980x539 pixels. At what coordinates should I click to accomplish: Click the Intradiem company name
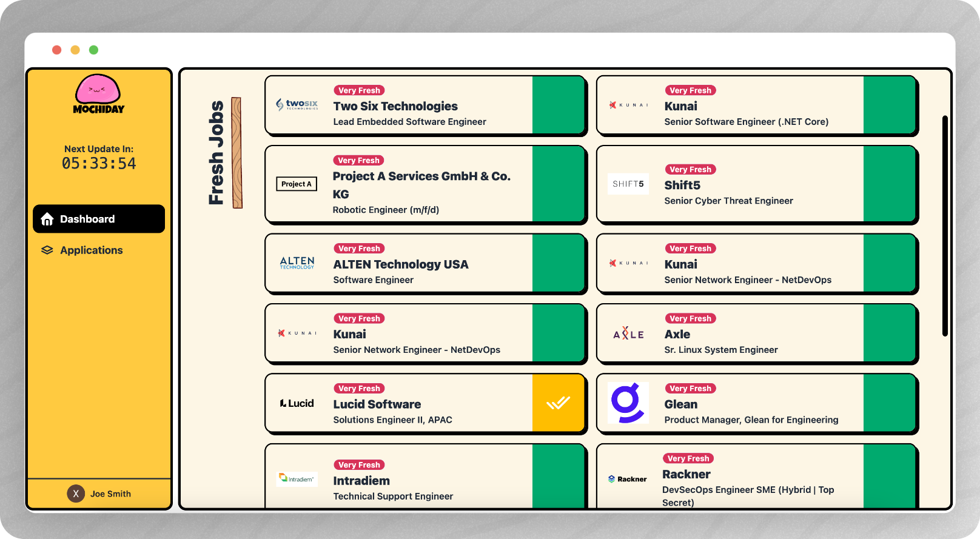[361, 481]
